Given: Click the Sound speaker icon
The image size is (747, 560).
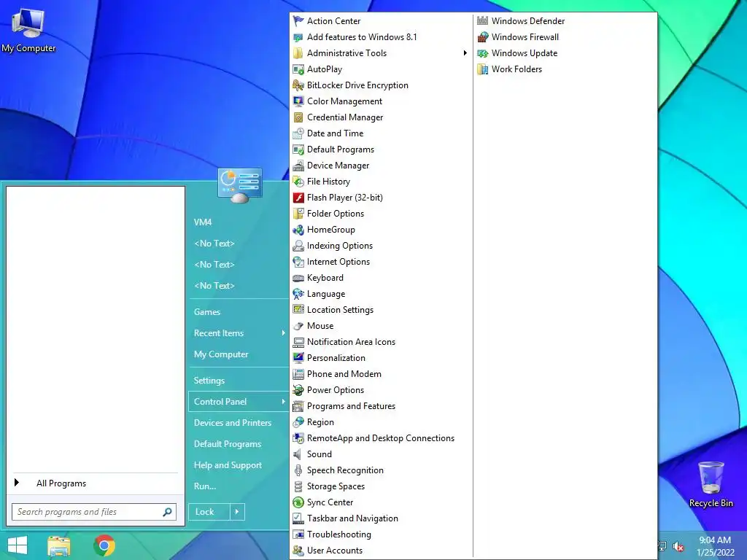Looking at the screenshot, I should pyautogui.click(x=298, y=454).
